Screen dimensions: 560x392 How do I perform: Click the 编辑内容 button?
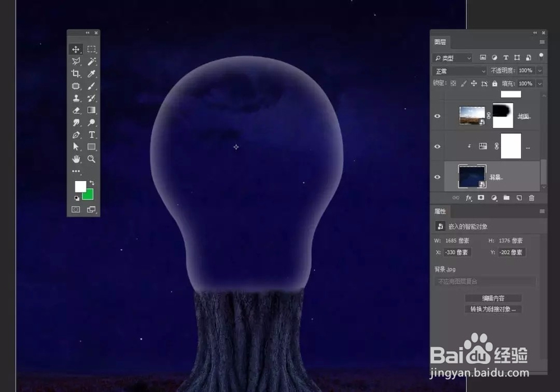pyautogui.click(x=493, y=298)
